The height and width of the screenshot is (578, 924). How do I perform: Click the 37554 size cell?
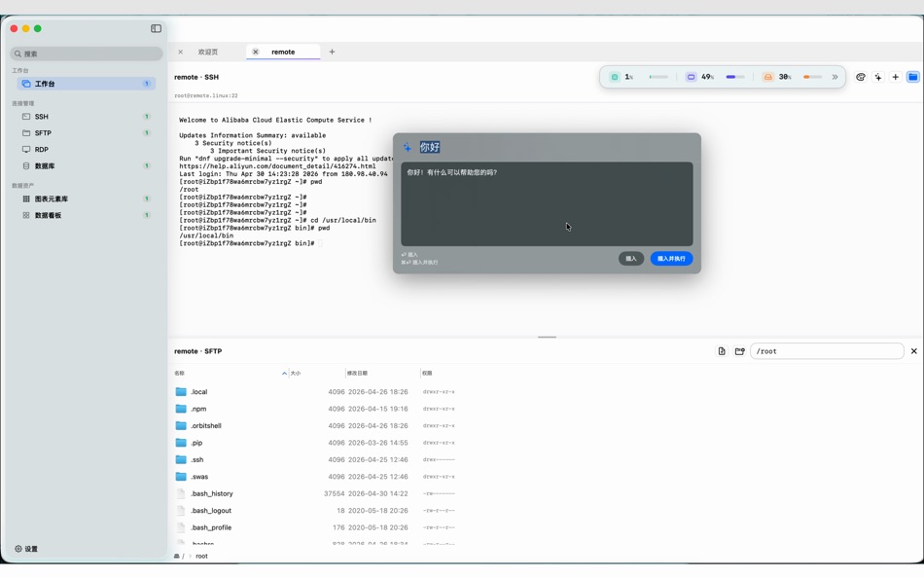click(335, 493)
